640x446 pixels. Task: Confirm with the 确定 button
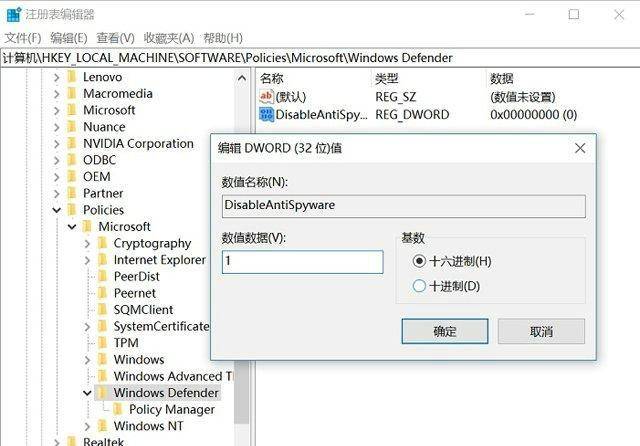point(444,331)
